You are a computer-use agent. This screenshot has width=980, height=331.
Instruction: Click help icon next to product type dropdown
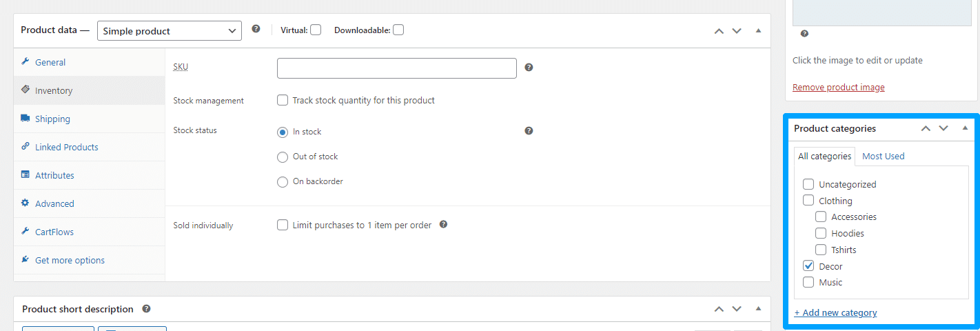(256, 30)
